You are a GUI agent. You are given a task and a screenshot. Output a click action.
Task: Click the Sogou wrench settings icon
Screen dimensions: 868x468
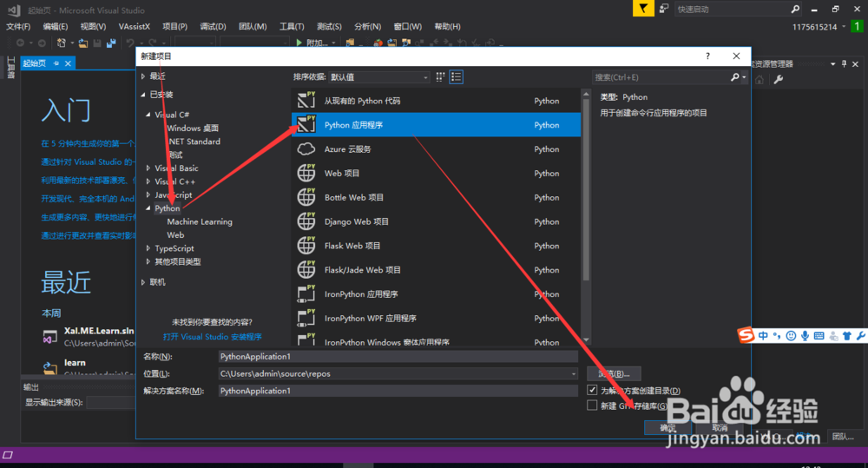pos(861,336)
